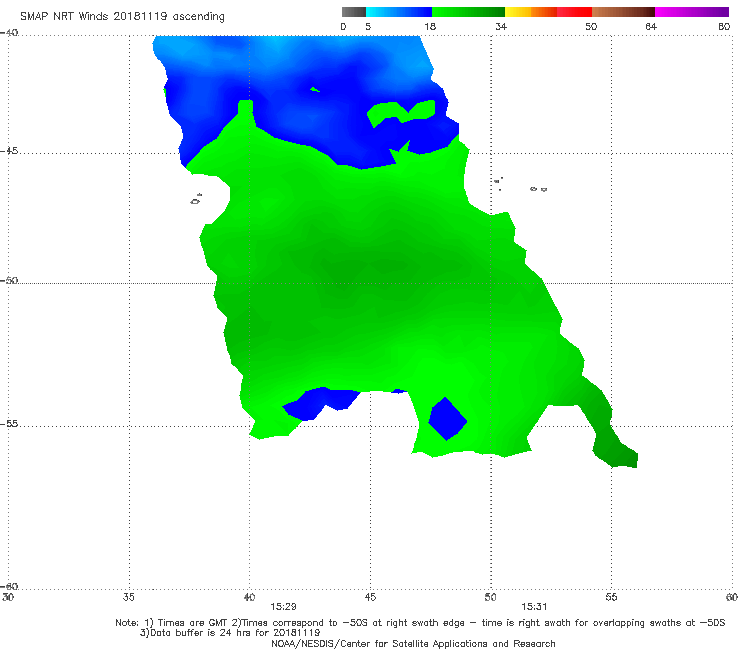Click the color bar label '64'
Screen dimensions: 740x650
[651, 27]
